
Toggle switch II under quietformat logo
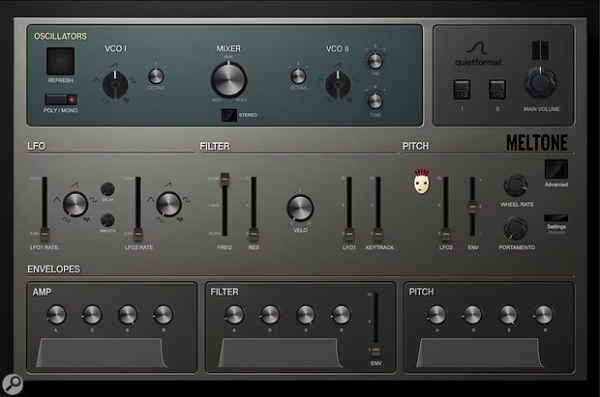click(497, 90)
